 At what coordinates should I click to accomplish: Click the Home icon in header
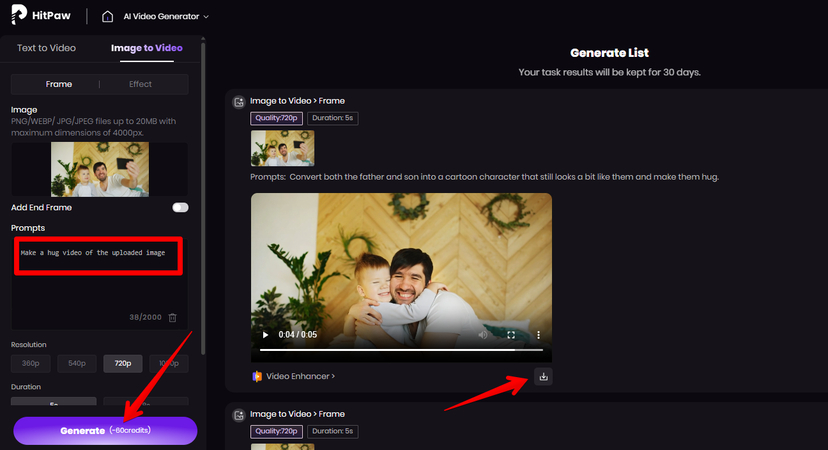click(x=108, y=16)
